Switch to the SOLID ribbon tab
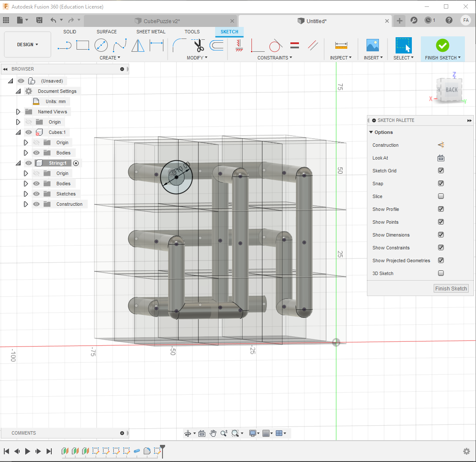The width and height of the screenshot is (476, 462). point(70,31)
